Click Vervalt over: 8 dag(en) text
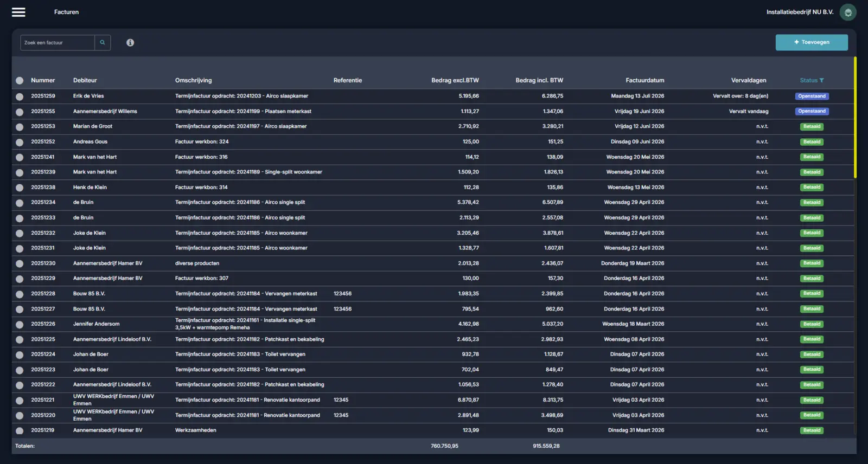This screenshot has width=868, height=464. 741,96
